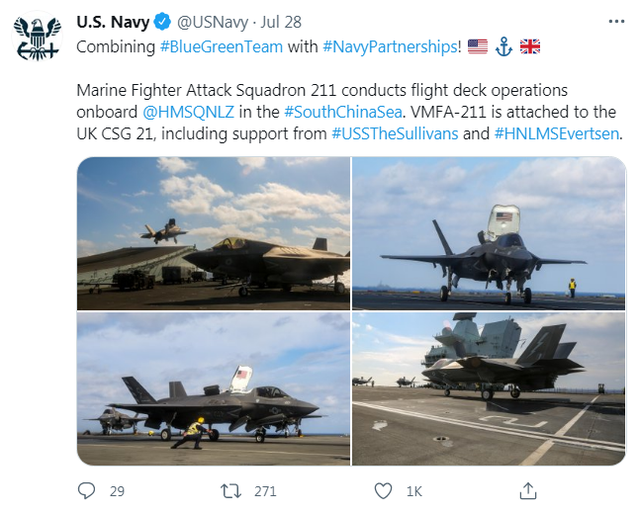The image size is (640, 513).
Task: View top-left photo of jet taking off
Action: tap(213, 233)
